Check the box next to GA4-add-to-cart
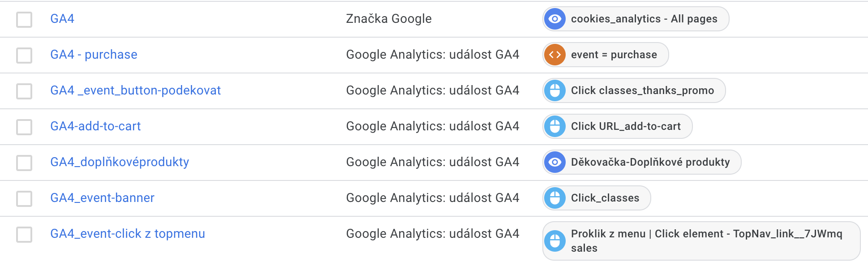This screenshot has width=868, height=266. point(24,127)
